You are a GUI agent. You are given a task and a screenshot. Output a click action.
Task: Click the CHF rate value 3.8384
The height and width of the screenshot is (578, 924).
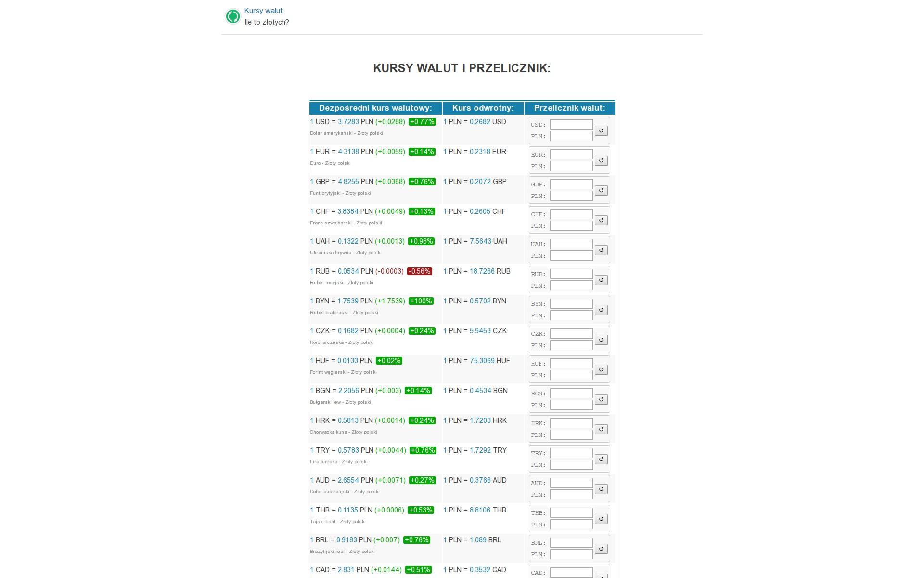click(x=348, y=211)
